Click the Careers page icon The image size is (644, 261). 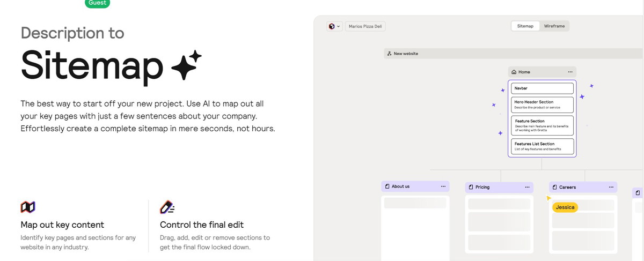tap(555, 187)
